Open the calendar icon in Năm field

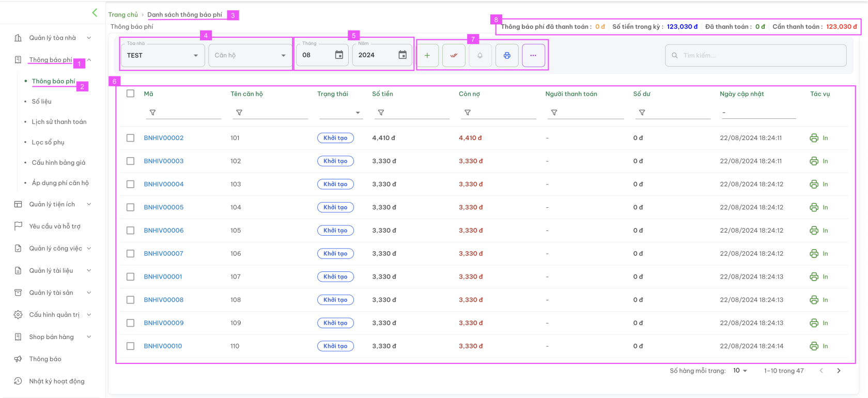coord(402,55)
